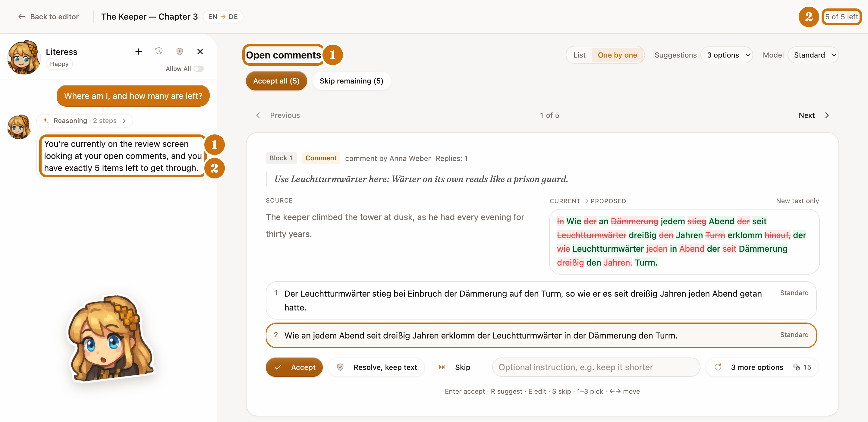Click the 5 of 5 left counter
This screenshot has width=868, height=422.
pyautogui.click(x=841, y=17)
